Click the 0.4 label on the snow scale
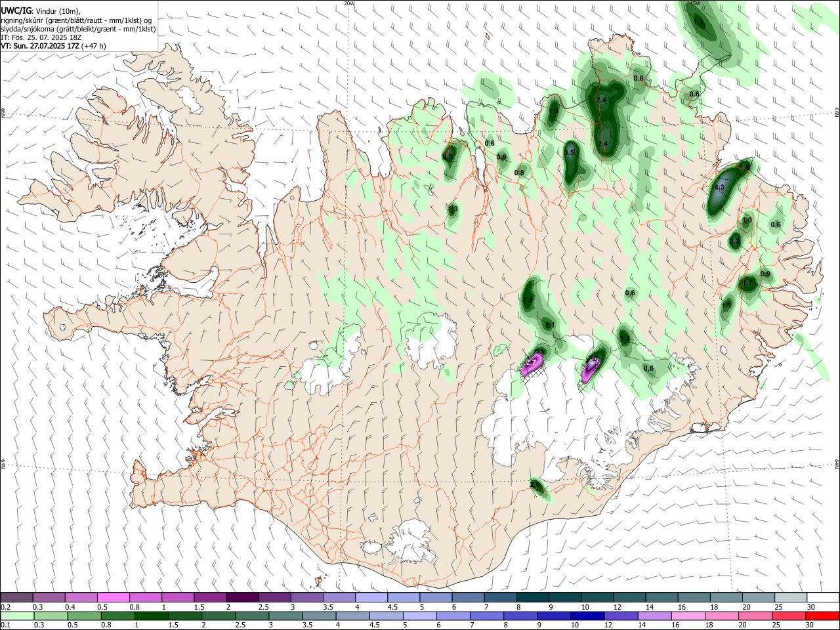This screenshot has width=840, height=630. pos(70,607)
